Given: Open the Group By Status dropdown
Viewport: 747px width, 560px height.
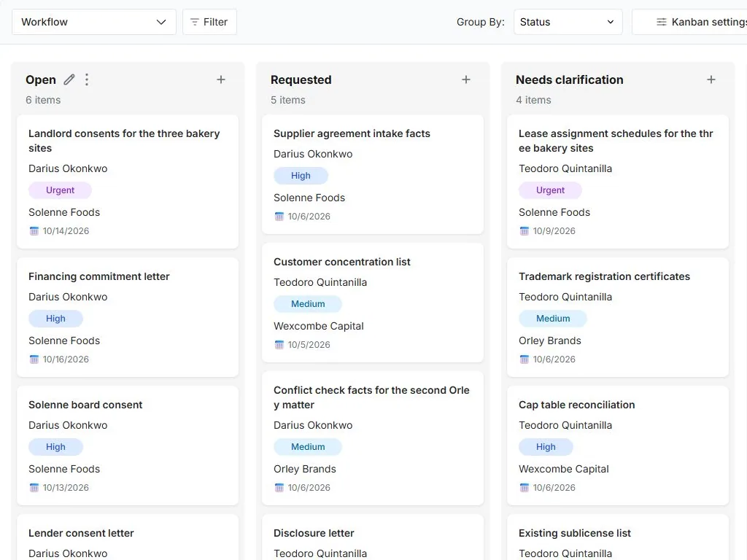Looking at the screenshot, I should pos(568,22).
